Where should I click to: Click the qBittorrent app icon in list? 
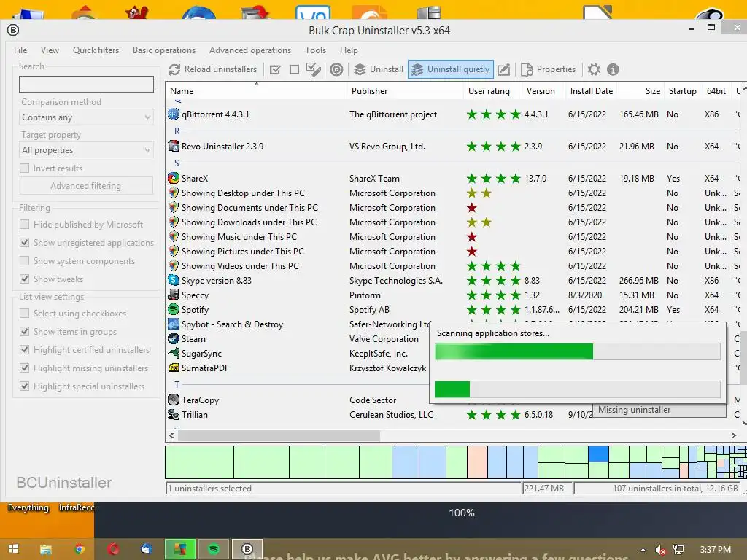coord(174,114)
